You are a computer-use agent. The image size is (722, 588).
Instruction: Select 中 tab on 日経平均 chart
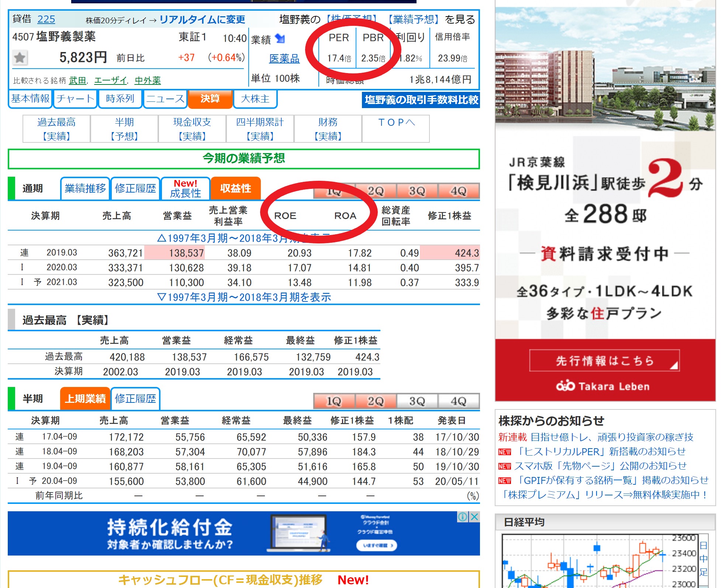704,559
